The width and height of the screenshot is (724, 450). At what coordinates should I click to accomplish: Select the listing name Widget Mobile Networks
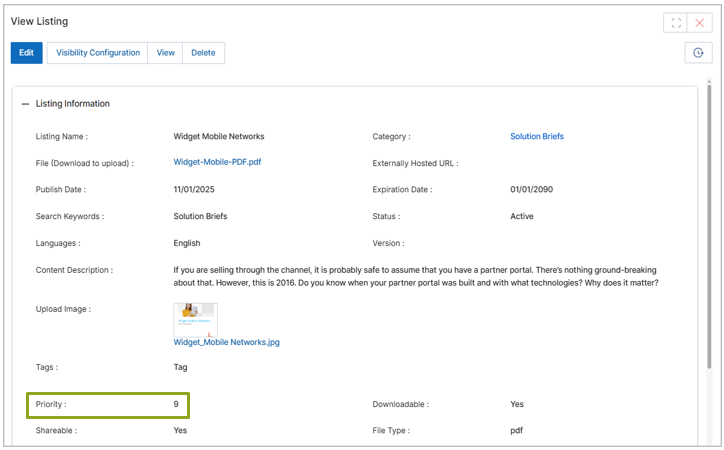pos(219,136)
